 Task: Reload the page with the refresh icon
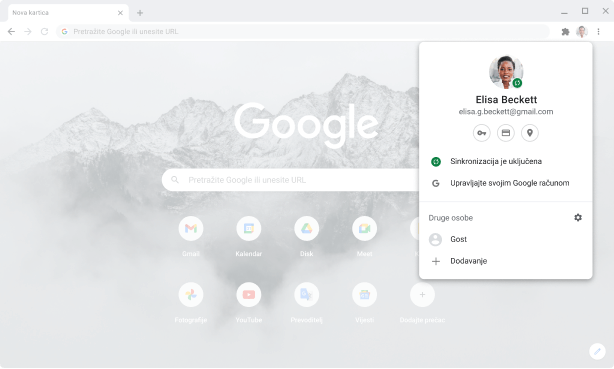pos(44,31)
